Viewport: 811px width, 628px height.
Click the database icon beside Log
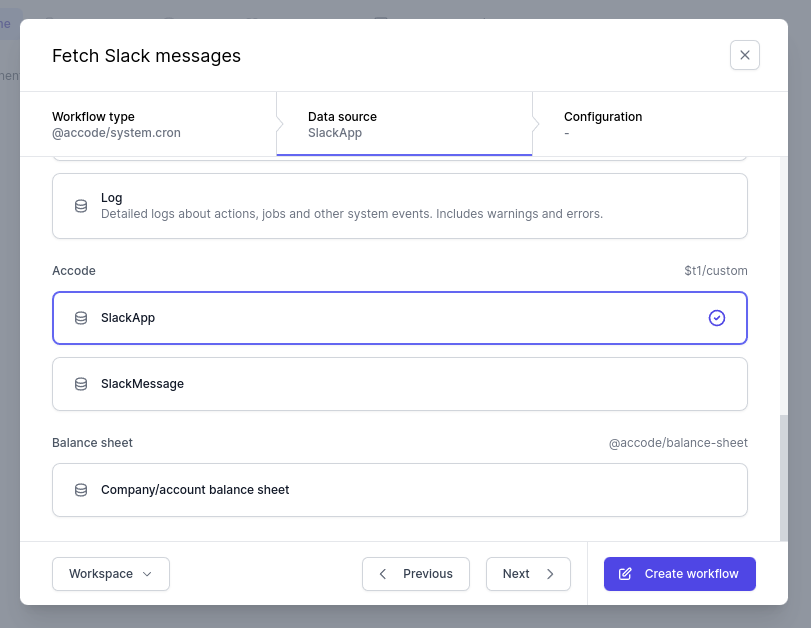(81, 206)
